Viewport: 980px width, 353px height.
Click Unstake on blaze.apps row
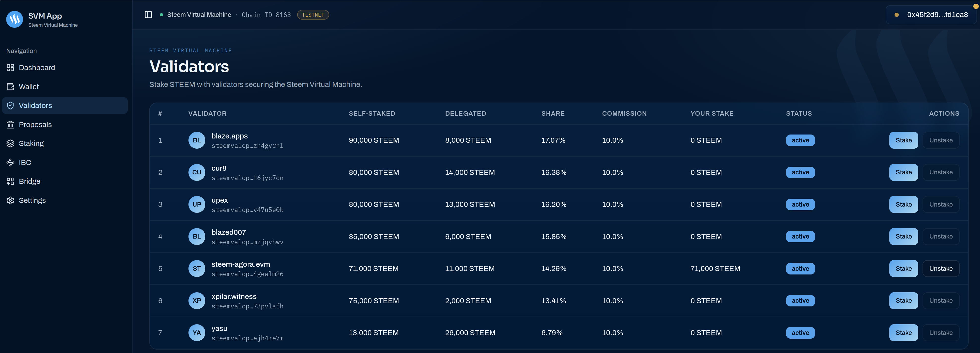click(x=941, y=140)
